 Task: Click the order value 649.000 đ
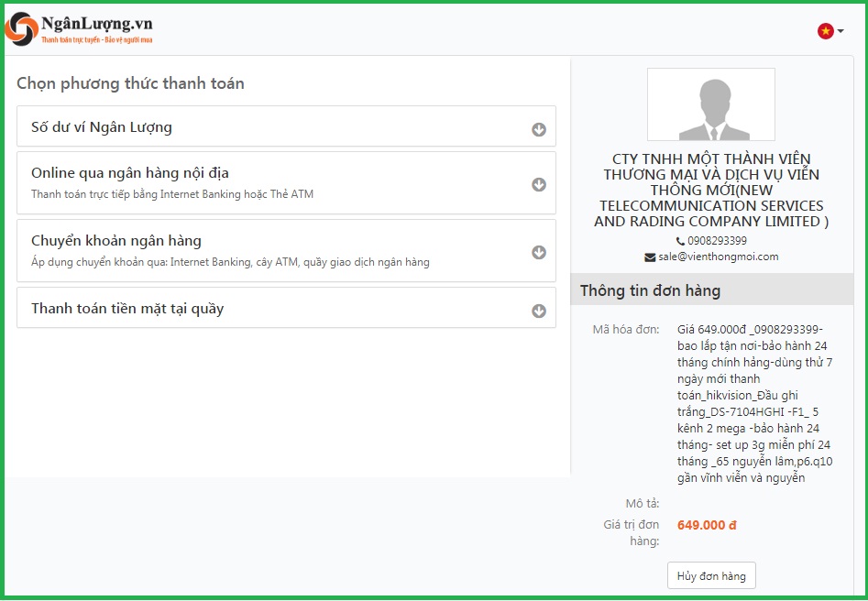pos(707,525)
